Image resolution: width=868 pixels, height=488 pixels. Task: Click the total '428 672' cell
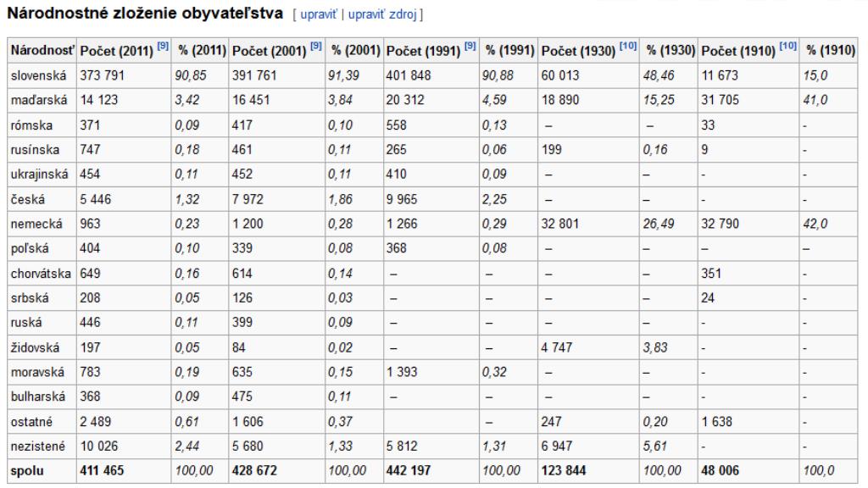point(254,471)
